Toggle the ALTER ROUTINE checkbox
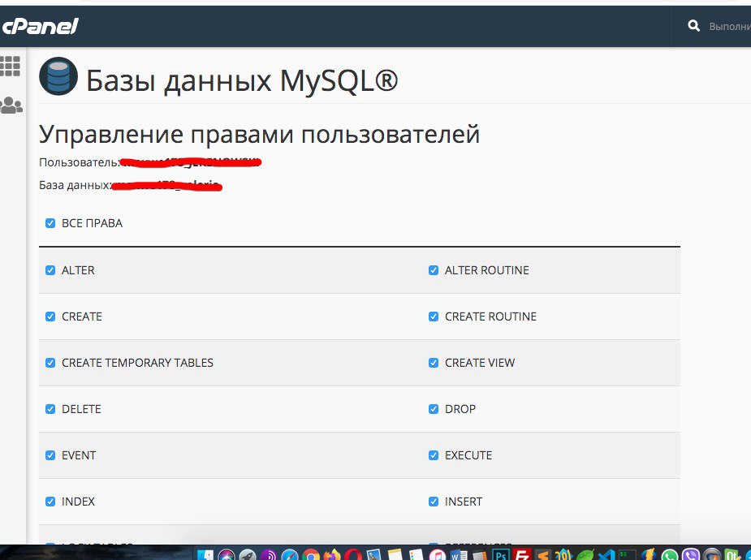 pos(434,270)
